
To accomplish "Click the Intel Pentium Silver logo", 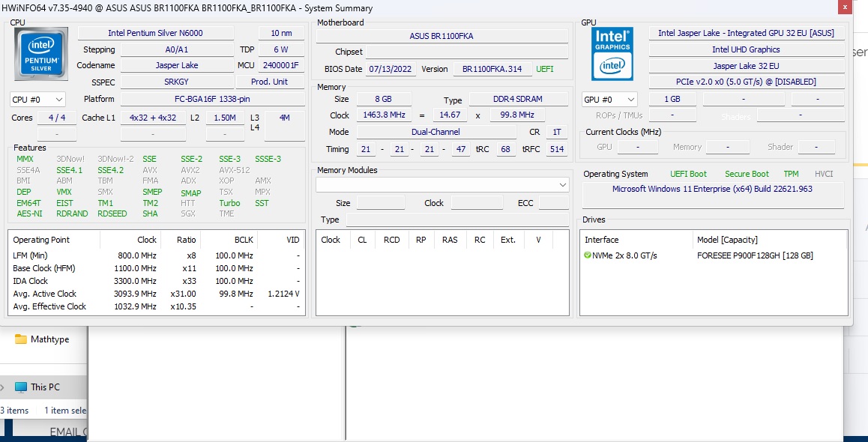I will [x=41, y=54].
